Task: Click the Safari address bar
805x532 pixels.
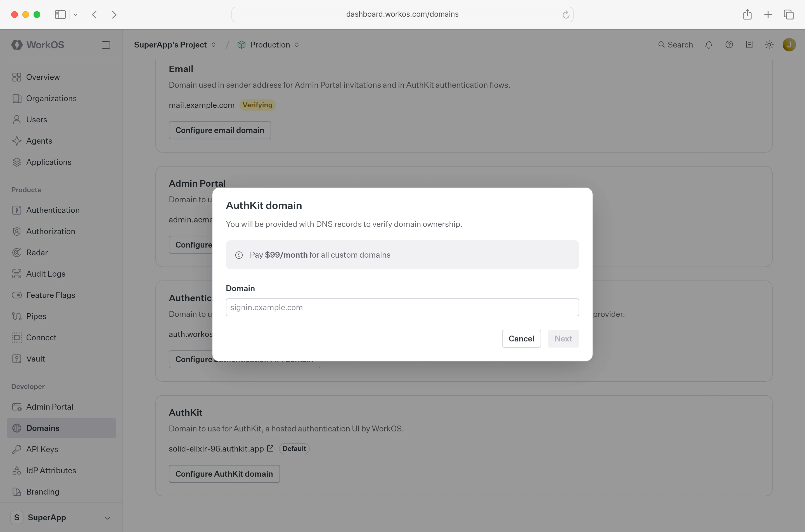Action: click(402, 15)
